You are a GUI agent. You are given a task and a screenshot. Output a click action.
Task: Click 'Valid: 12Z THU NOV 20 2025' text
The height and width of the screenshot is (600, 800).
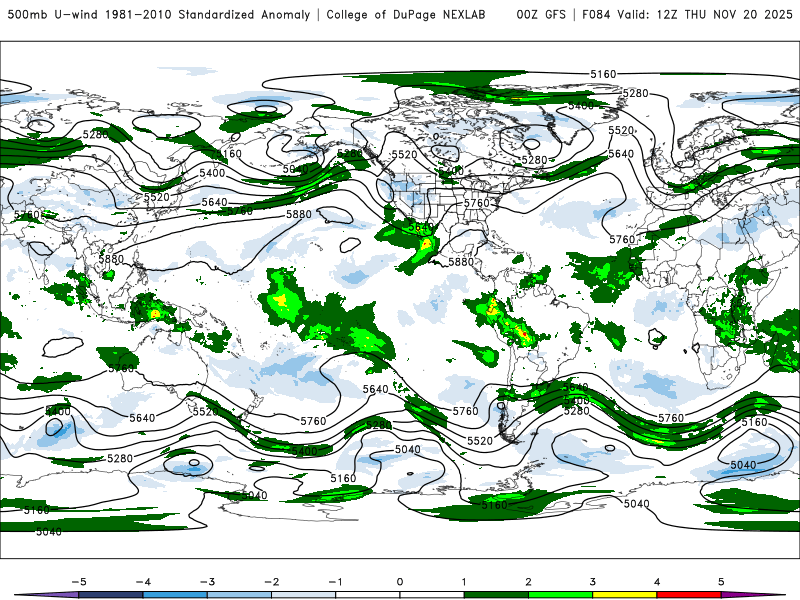coord(705,14)
